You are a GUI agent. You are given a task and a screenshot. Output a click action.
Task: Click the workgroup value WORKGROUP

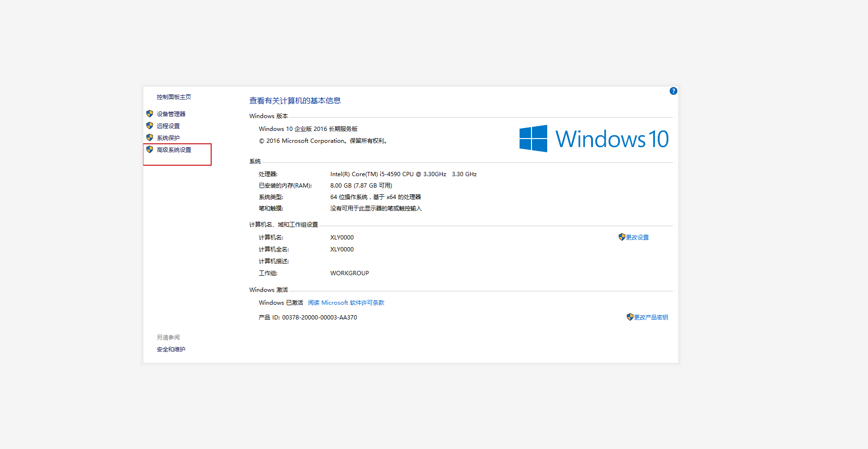[350, 273]
